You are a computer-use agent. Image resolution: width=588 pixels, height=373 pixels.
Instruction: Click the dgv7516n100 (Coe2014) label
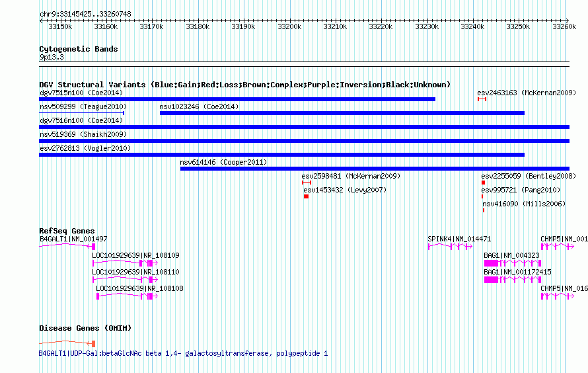tap(81, 120)
